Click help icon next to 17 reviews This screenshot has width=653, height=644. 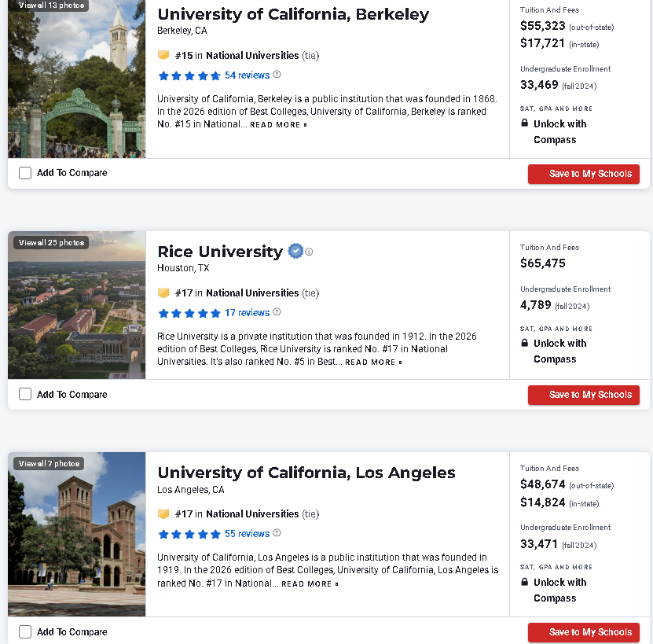277,312
